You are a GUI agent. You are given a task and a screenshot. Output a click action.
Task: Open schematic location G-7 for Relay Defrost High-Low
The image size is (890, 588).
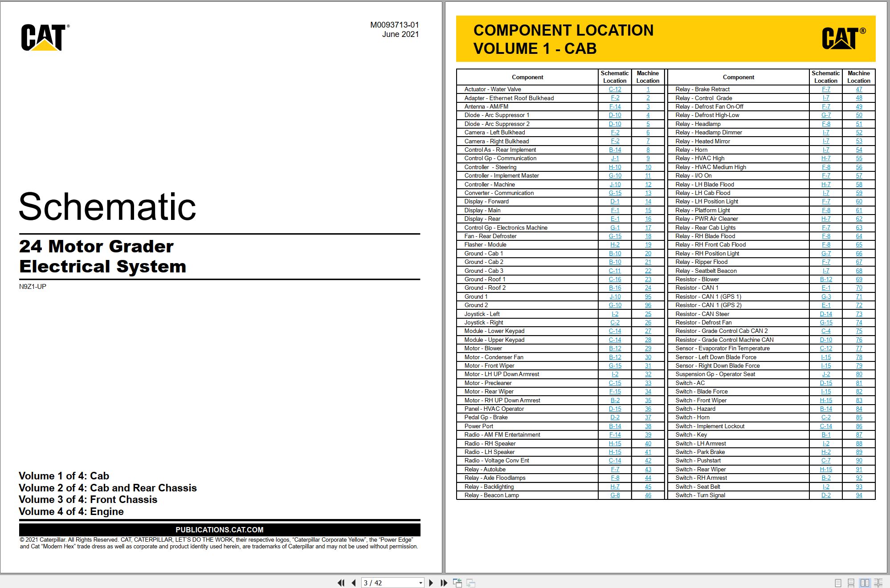click(826, 115)
